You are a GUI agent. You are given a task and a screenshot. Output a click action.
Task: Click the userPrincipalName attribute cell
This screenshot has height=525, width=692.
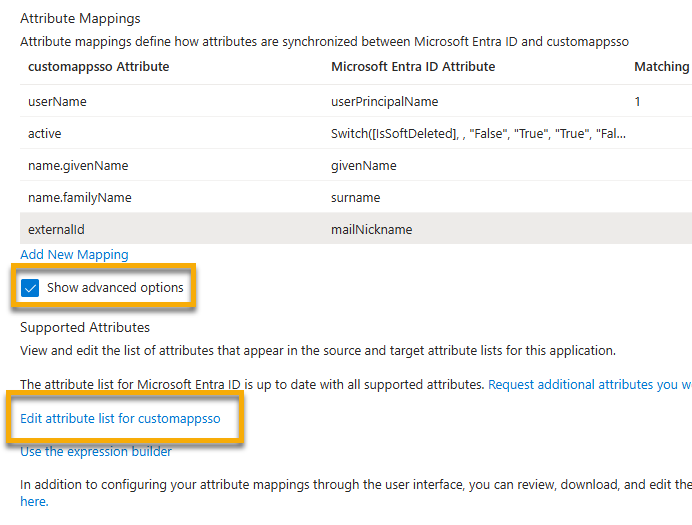tap(384, 101)
